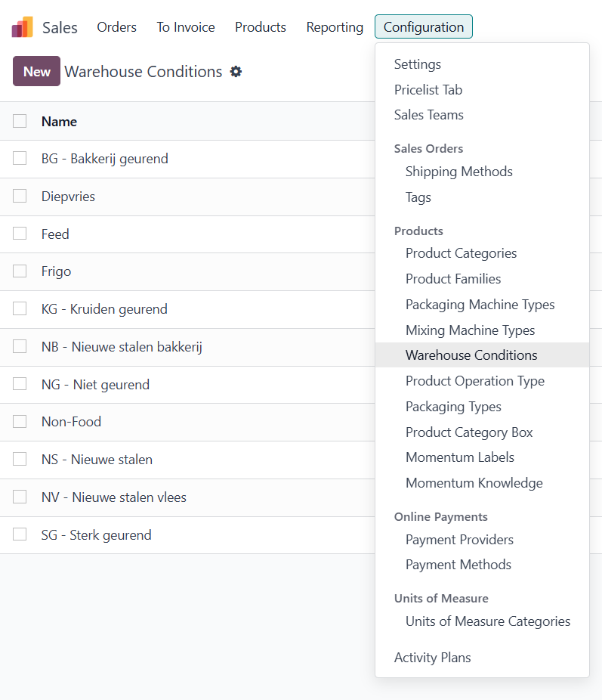
Task: Select Packaging Machine Types menu entry
Action: point(480,305)
